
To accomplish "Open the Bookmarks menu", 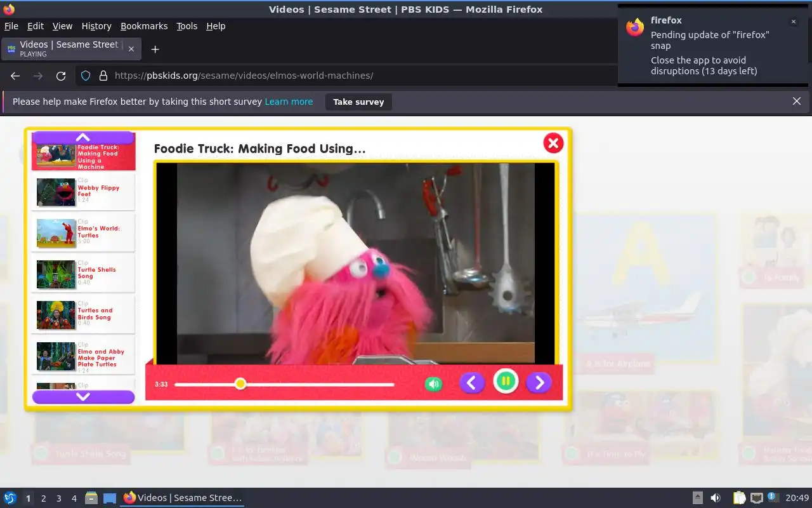I will (x=144, y=26).
